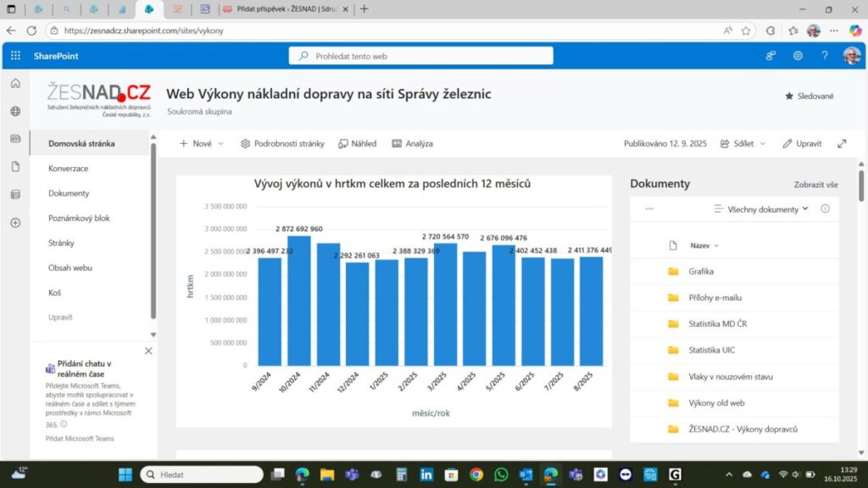Click the Zobrazit vše link

[815, 184]
